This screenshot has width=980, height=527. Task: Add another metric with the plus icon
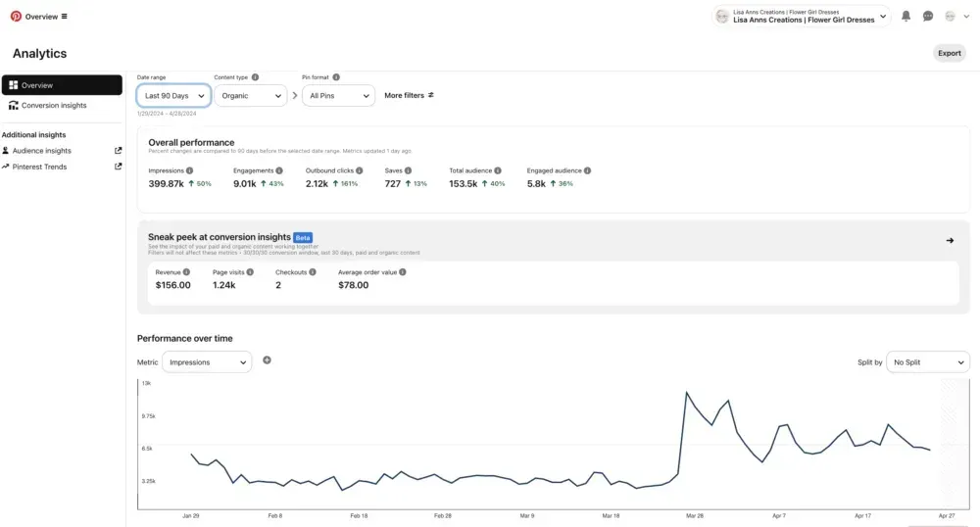pyautogui.click(x=267, y=360)
